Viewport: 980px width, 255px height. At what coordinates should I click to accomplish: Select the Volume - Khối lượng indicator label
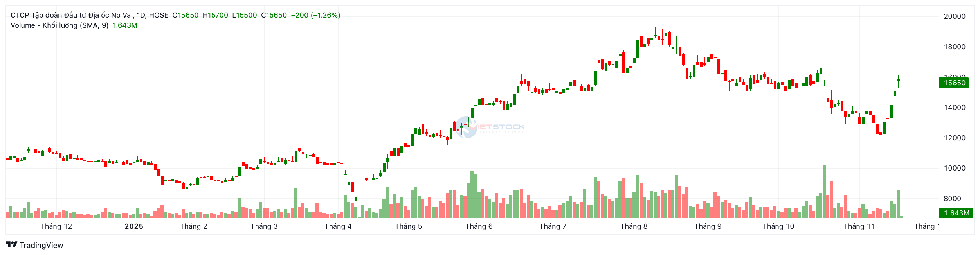[59, 25]
